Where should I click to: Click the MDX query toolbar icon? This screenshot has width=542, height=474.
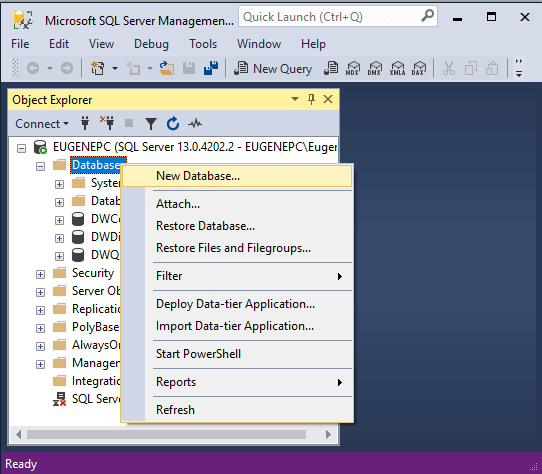[x=353, y=68]
